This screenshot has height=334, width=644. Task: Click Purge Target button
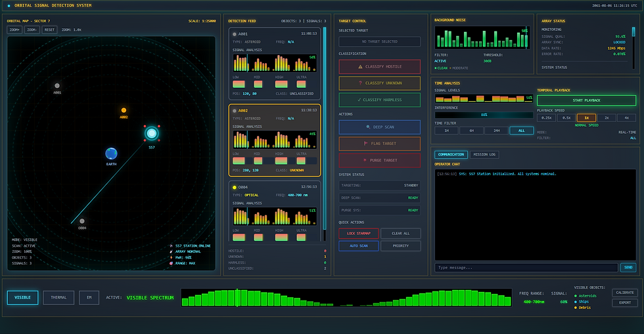[x=380, y=160]
